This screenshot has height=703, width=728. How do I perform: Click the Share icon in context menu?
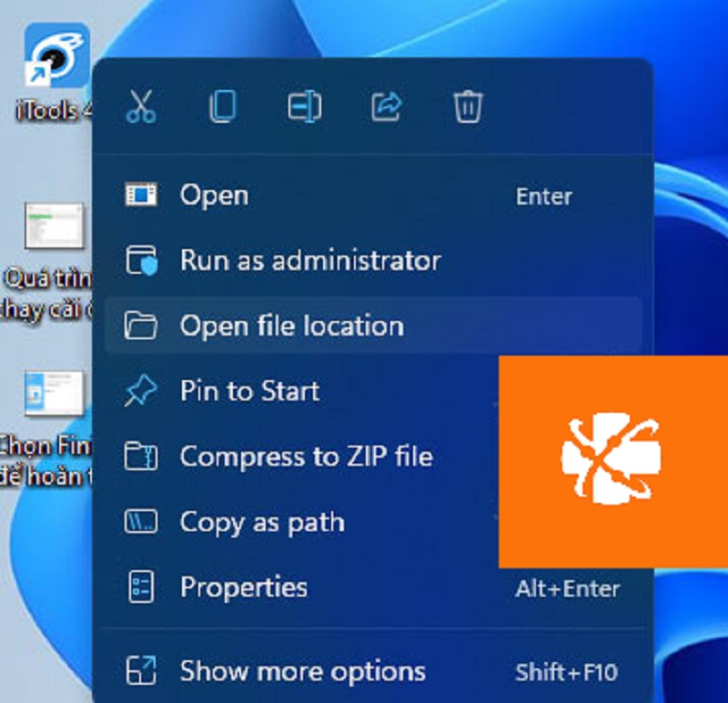tap(386, 106)
